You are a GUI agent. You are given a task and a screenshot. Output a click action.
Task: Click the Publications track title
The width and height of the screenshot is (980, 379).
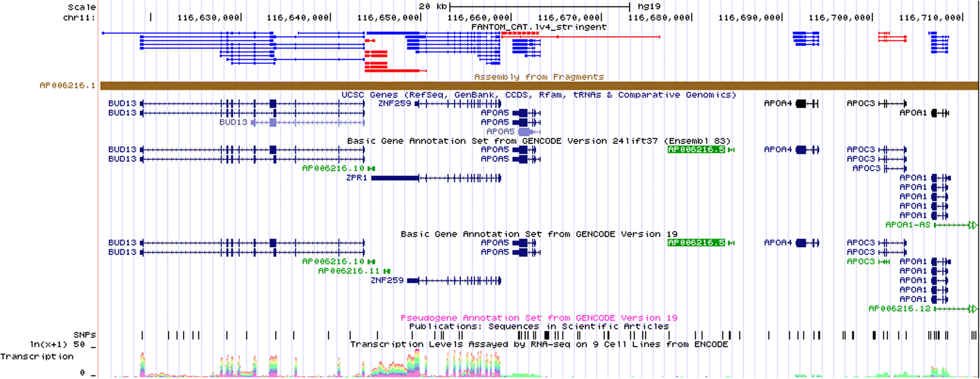pyautogui.click(x=539, y=327)
